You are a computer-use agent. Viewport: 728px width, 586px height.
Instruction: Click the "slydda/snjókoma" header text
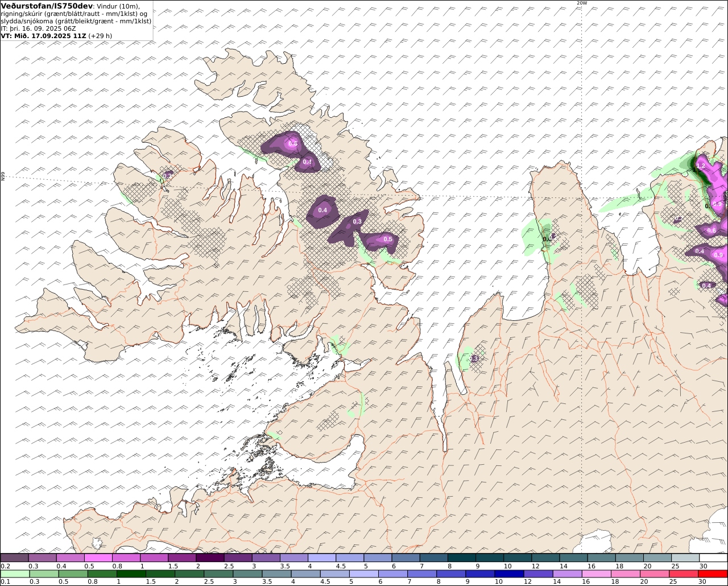(27, 21)
